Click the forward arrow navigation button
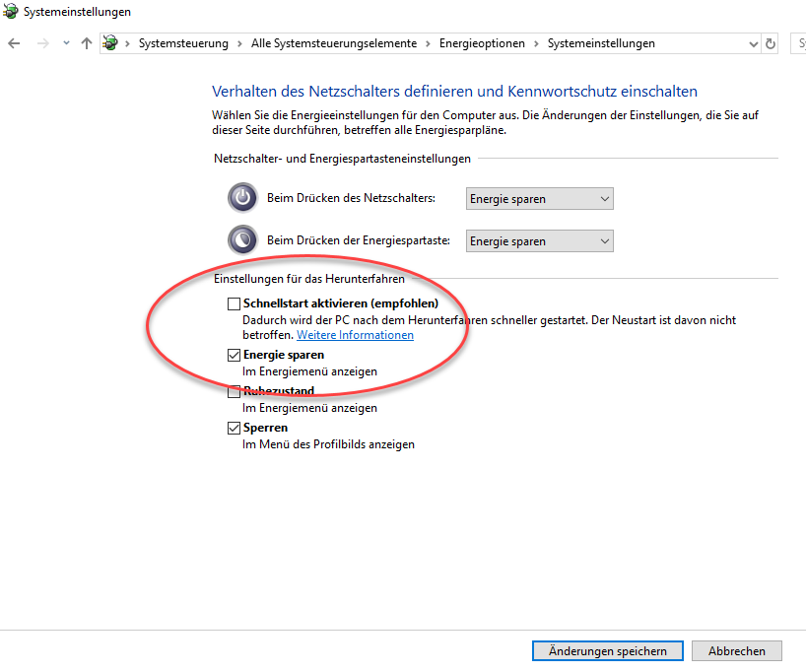The width and height of the screenshot is (806, 672). pos(41,43)
